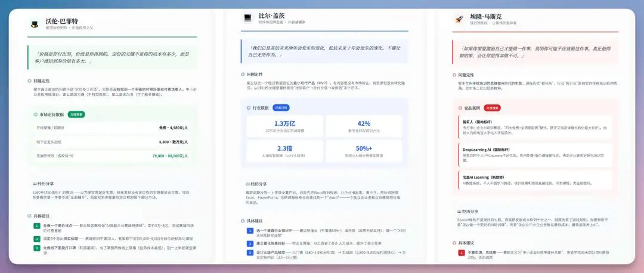This screenshot has height=273, width=644.
Task: Click the circle bullet before 问题定性 in Gates card
Action: tap(243, 75)
